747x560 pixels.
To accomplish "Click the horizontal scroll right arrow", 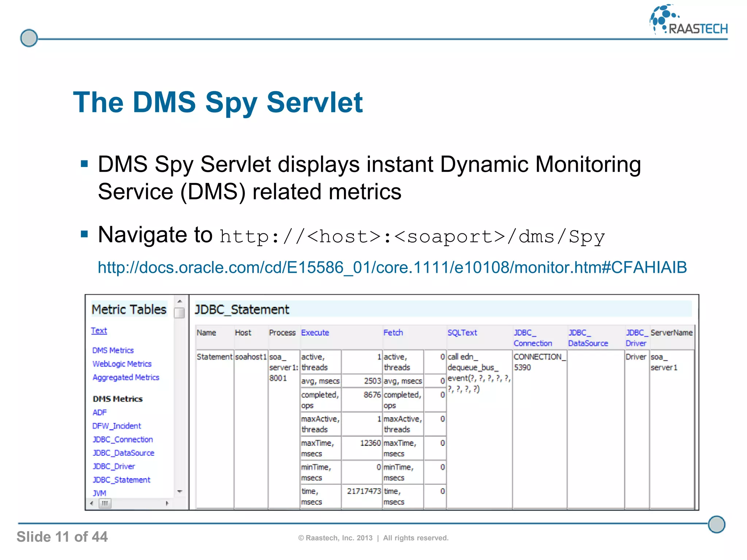I will pyautogui.click(x=167, y=503).
